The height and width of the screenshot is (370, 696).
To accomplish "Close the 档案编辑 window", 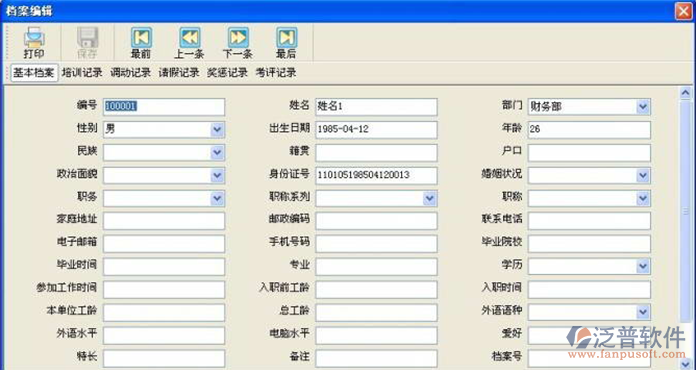I will point(684,11).
